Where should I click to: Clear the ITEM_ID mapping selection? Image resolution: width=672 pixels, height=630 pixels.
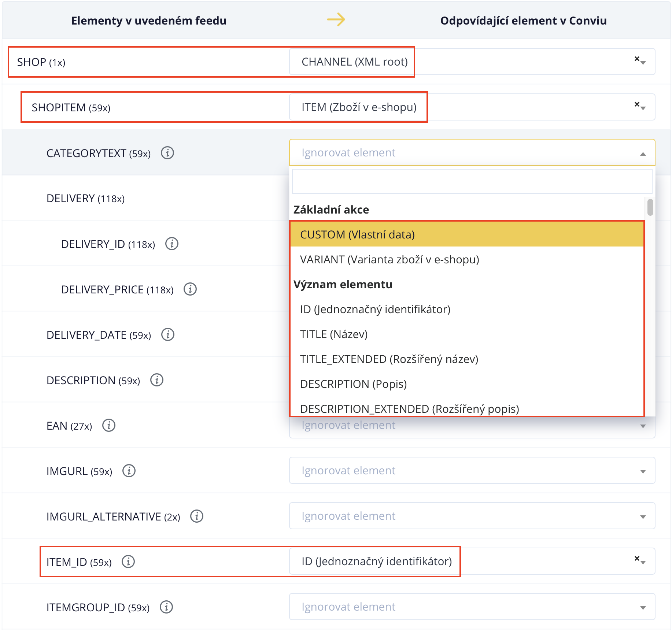[x=637, y=558]
